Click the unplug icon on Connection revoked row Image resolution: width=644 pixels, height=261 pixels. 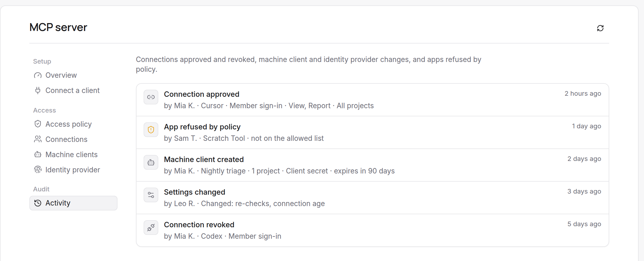click(x=151, y=228)
